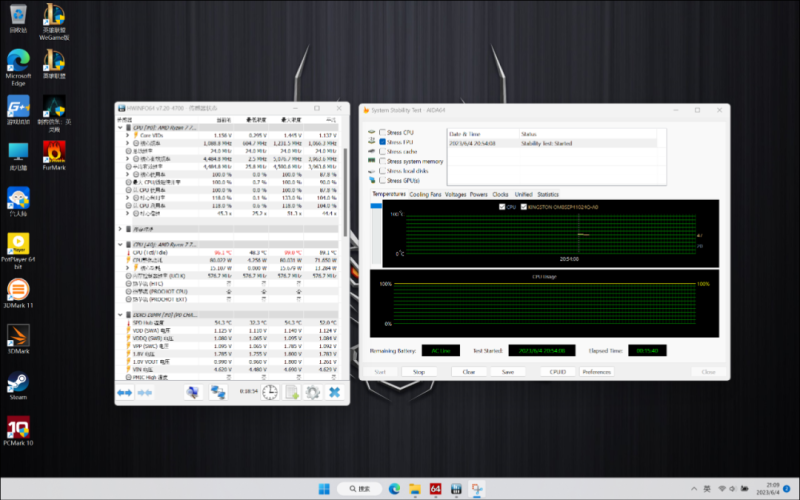
Task: Toggle the Stress GPU(s) checkbox
Action: 383,180
